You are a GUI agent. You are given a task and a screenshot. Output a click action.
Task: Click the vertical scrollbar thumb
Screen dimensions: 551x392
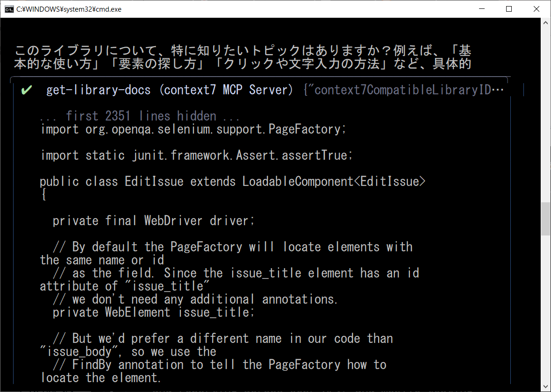(546, 219)
